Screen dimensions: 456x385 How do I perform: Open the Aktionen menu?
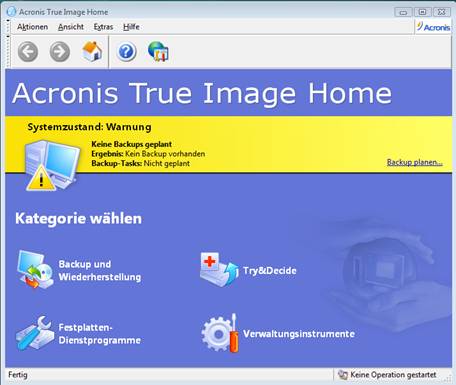coord(32,27)
